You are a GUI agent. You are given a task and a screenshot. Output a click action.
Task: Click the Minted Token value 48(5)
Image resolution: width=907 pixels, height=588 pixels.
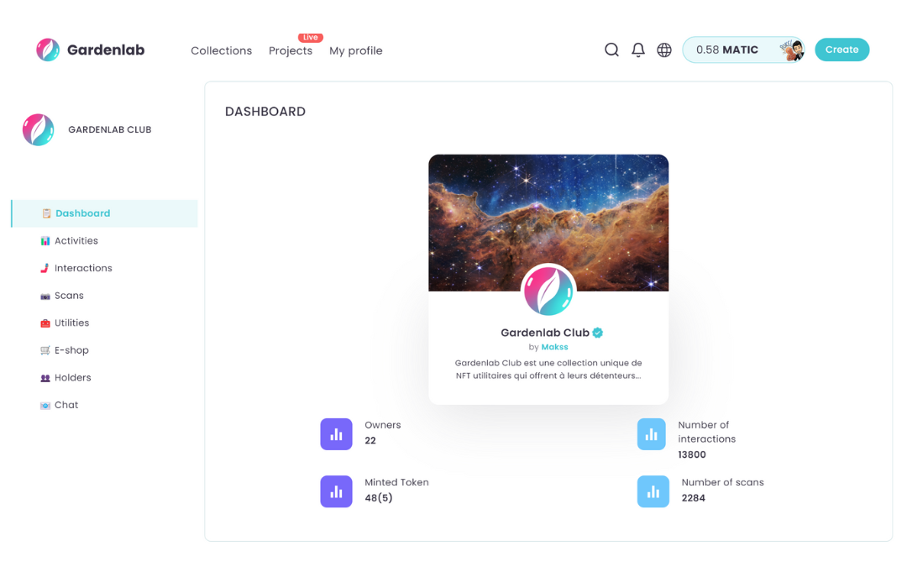click(x=378, y=498)
